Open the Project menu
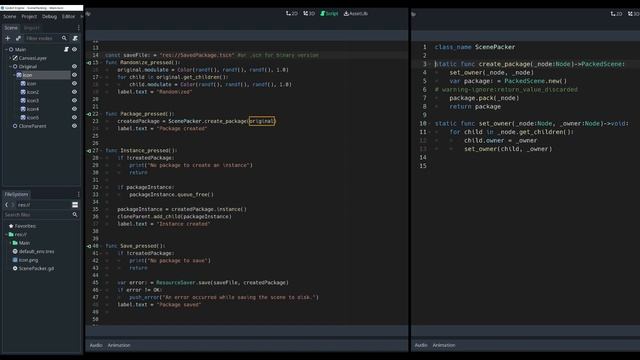 29,17
